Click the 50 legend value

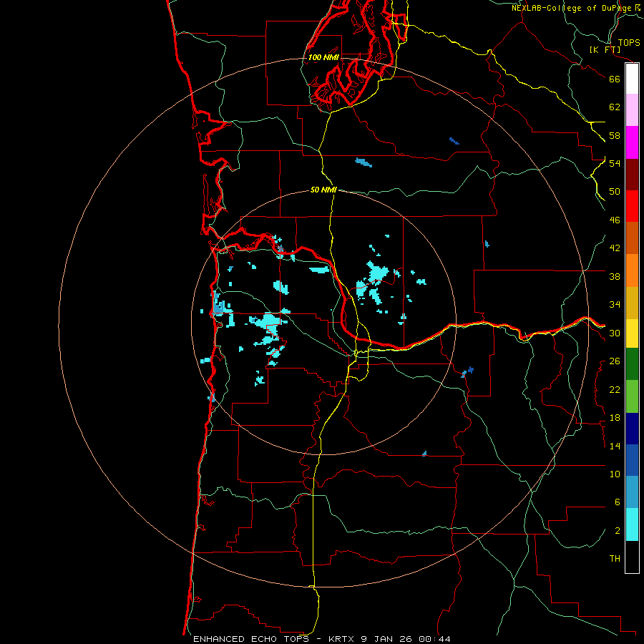click(615, 191)
